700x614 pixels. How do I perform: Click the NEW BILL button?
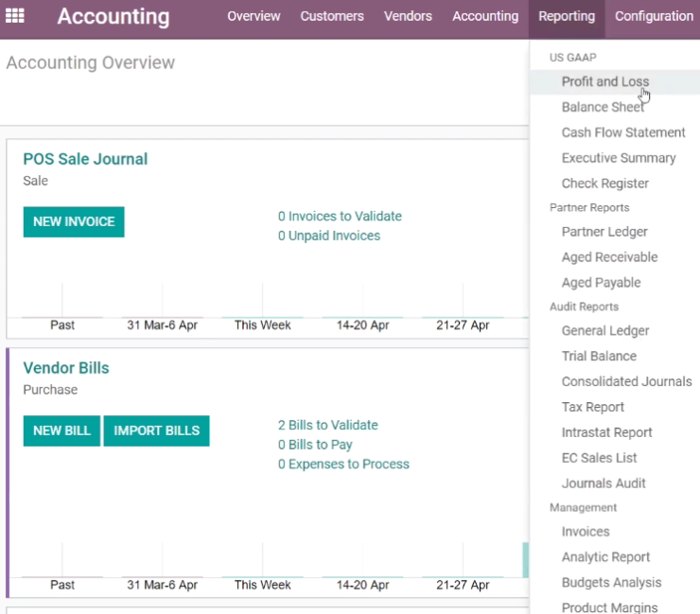pos(61,430)
